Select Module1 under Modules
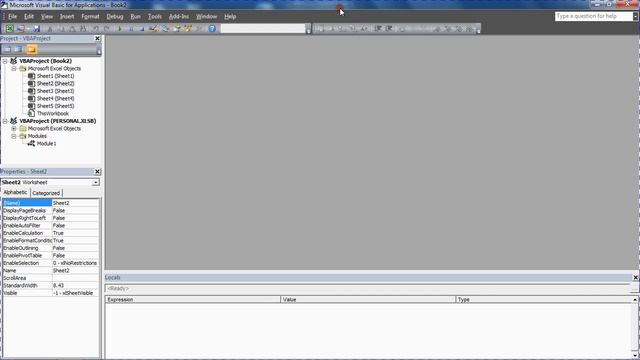Viewport: 640px width, 360px height. tap(47, 144)
